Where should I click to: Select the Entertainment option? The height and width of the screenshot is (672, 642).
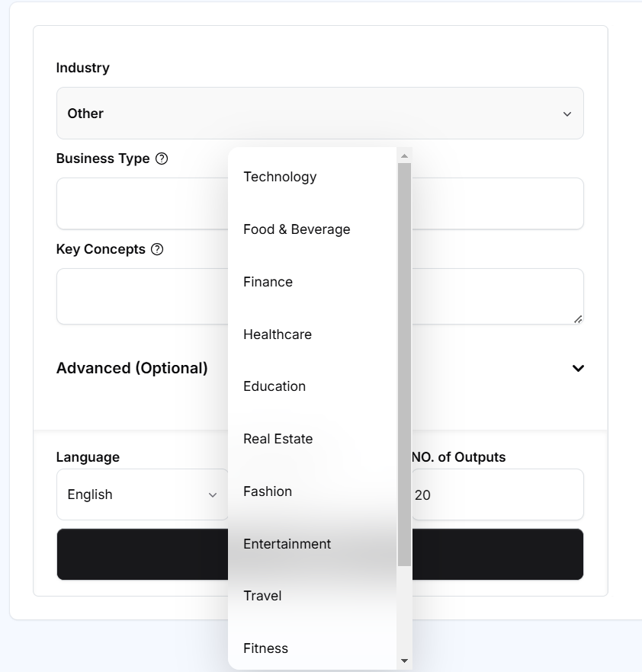(287, 544)
